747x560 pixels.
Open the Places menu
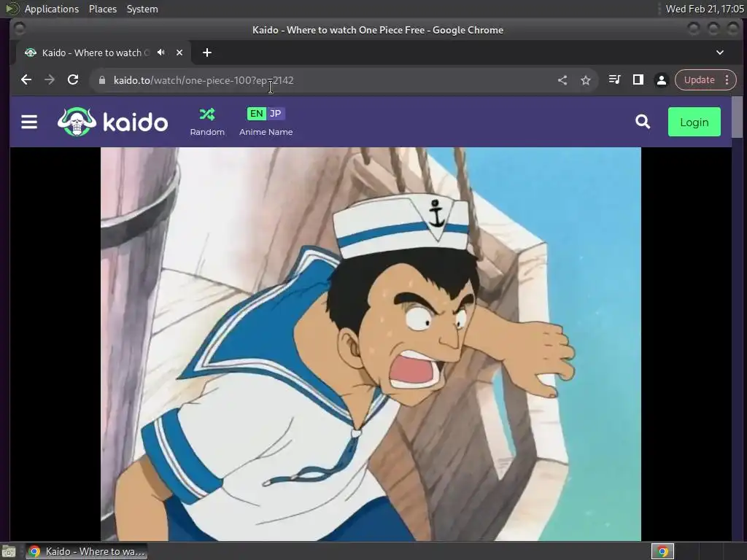click(x=102, y=9)
